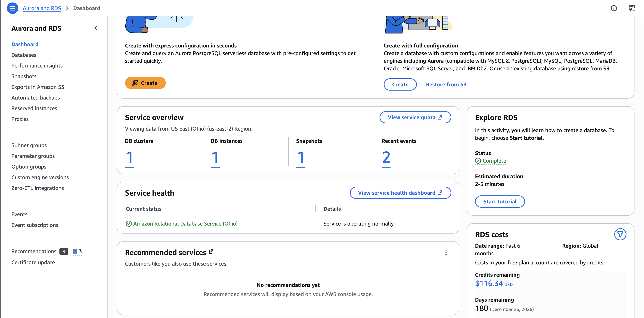Click the Current status column header

pos(143,209)
